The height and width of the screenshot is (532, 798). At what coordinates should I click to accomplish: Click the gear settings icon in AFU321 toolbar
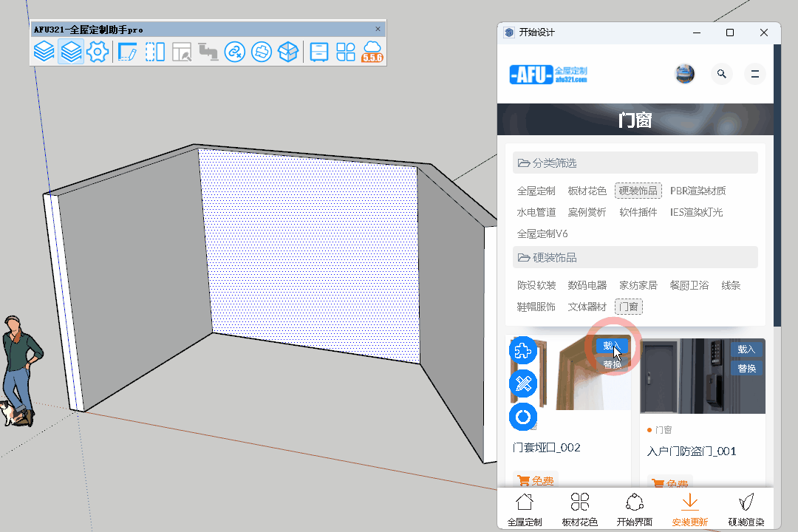click(98, 52)
